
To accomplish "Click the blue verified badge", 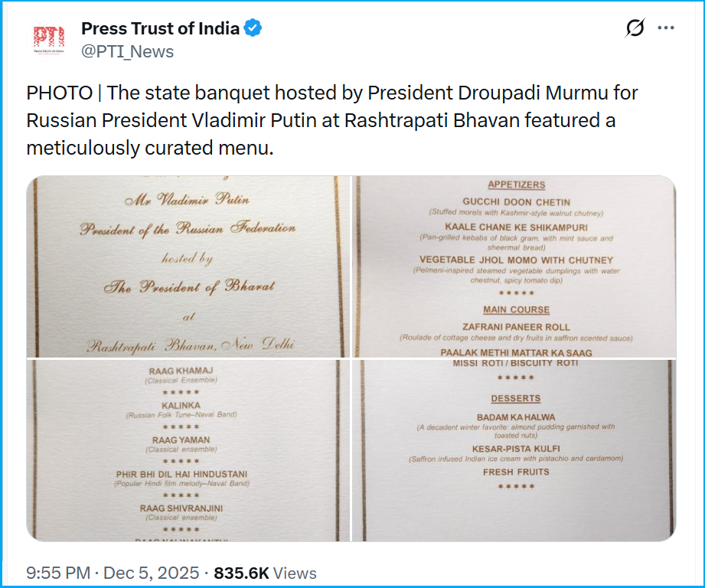I will pos(253,29).
